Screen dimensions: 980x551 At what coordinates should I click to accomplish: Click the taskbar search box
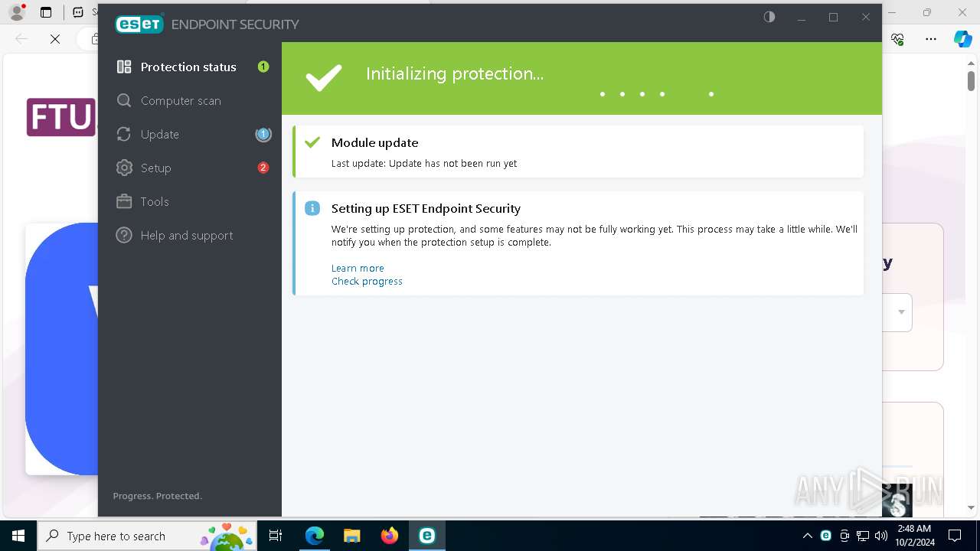pyautogui.click(x=149, y=536)
